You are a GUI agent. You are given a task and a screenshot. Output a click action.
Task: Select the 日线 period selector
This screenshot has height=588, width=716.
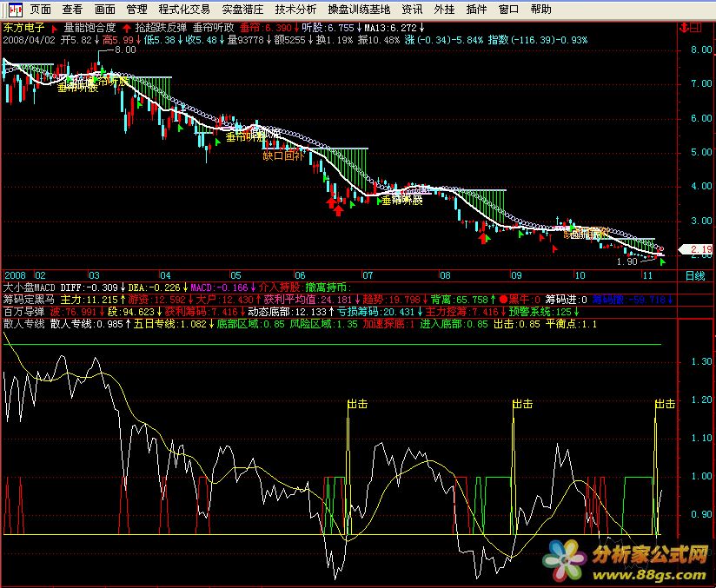click(695, 275)
